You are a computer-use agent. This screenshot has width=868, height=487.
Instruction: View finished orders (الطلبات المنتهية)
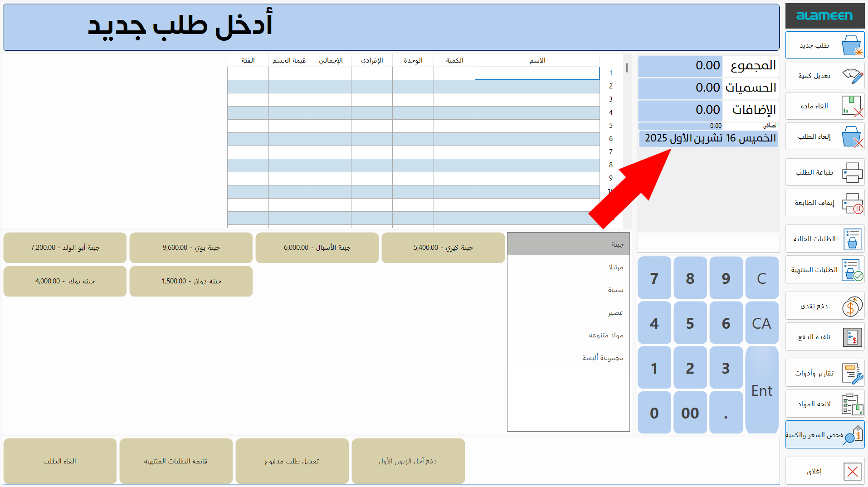824,269
